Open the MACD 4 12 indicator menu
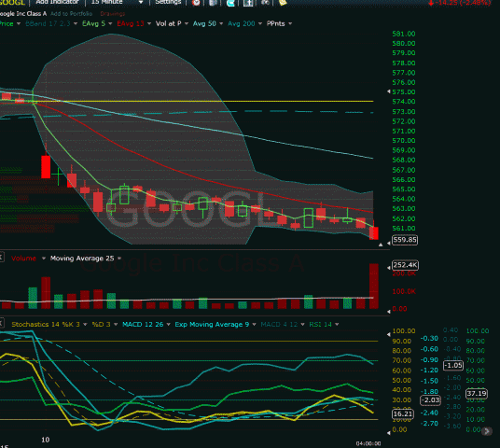Viewport: 500px width, 448px height. (x=279, y=325)
